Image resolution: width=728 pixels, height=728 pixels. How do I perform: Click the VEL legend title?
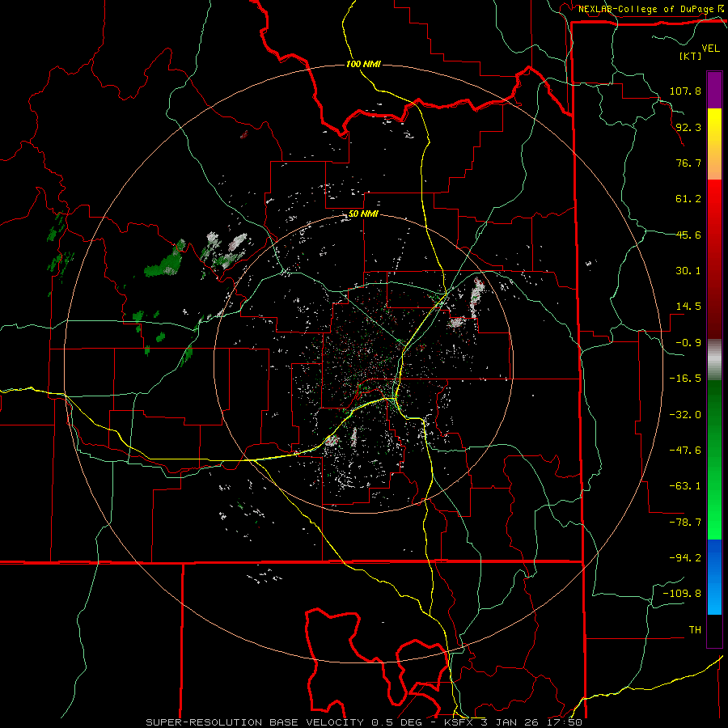[x=710, y=49]
